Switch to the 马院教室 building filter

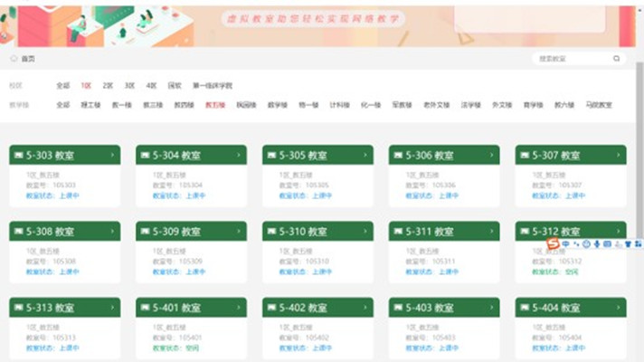[x=599, y=105]
